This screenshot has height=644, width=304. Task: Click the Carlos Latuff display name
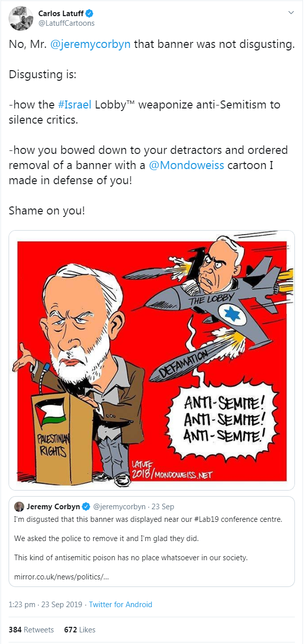[61, 13]
